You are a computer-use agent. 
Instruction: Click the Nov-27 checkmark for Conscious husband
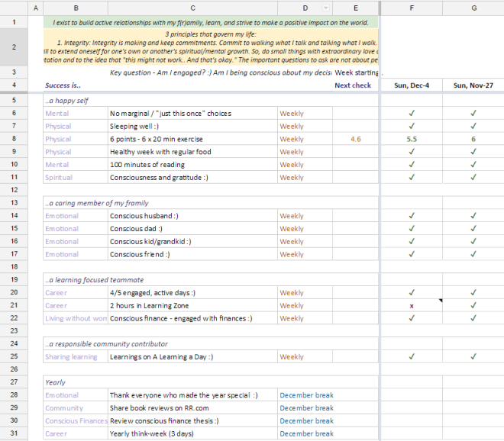coord(473,216)
